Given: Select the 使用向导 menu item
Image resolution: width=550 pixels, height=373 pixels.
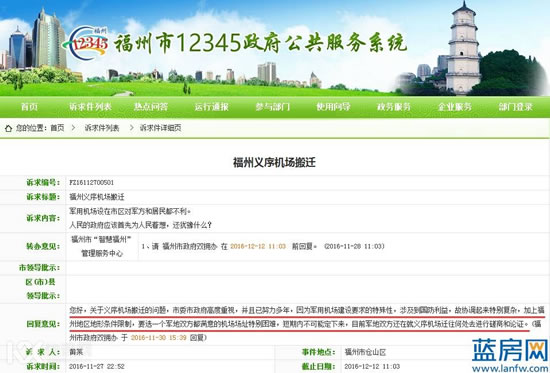Looking at the screenshot, I should point(333,107).
